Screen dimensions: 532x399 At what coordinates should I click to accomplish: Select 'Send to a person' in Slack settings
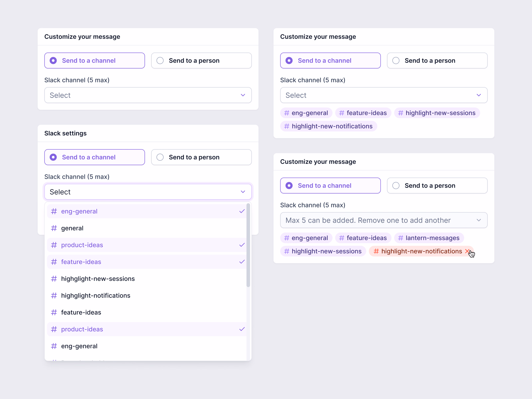201,157
